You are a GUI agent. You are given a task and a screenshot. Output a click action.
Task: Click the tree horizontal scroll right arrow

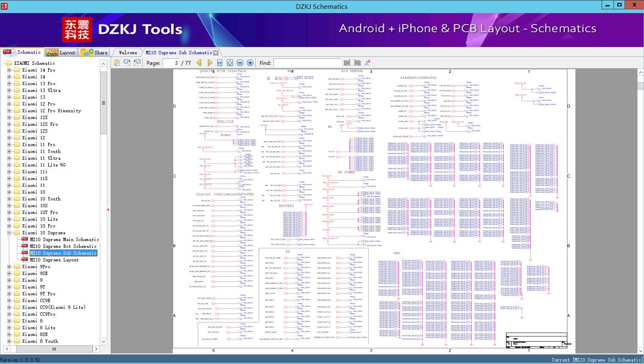(x=97, y=349)
